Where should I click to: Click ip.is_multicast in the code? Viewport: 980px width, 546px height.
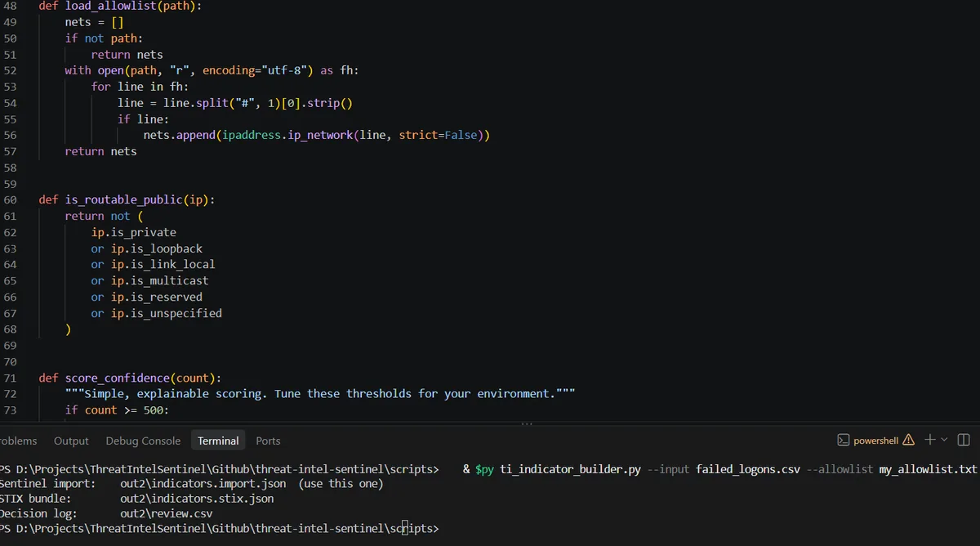coord(160,281)
